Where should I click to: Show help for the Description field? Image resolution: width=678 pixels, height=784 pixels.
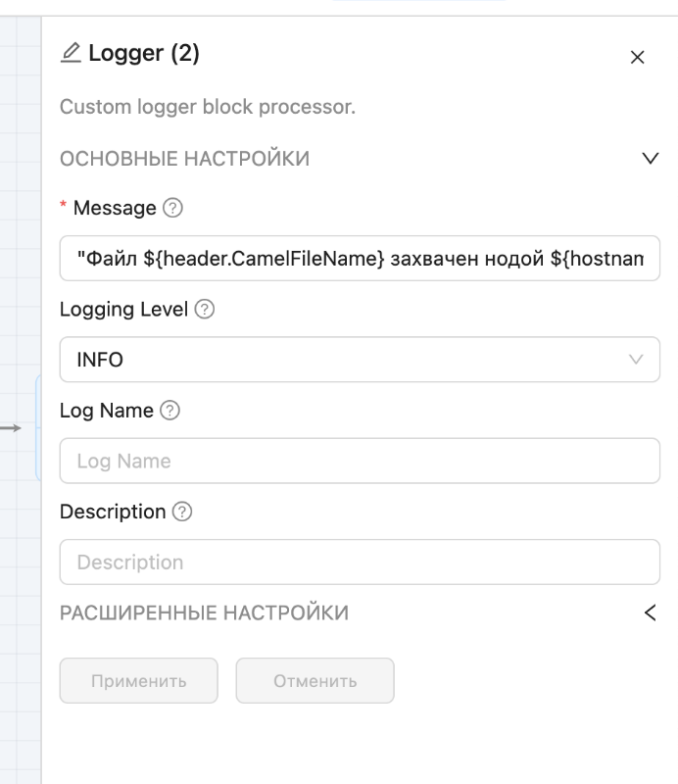[x=181, y=512]
